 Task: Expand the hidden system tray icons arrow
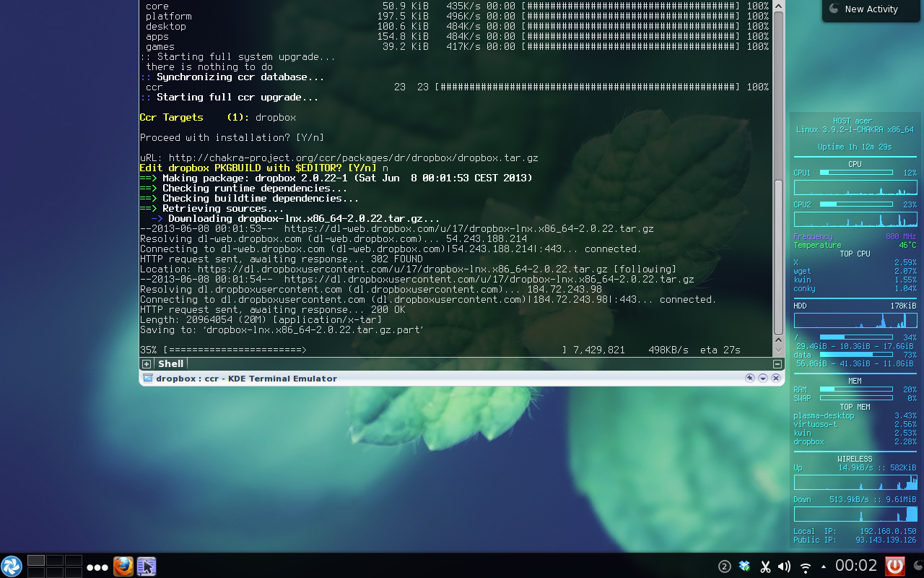tap(823, 566)
